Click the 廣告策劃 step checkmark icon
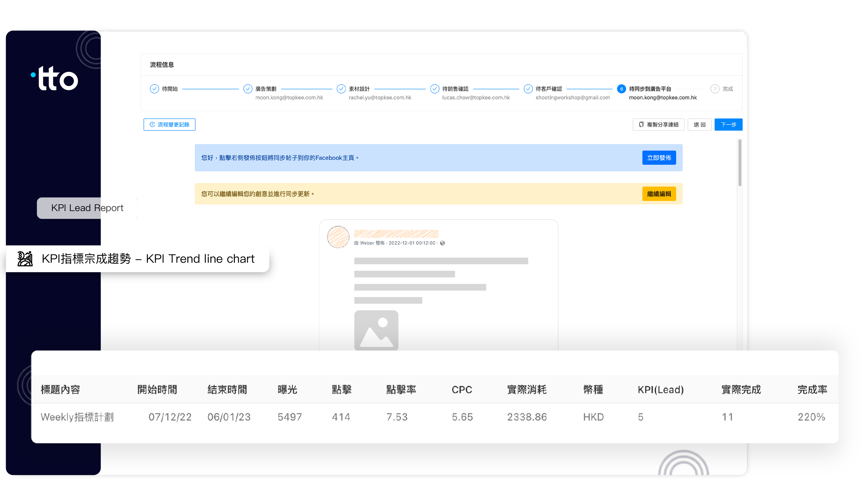 tap(248, 89)
